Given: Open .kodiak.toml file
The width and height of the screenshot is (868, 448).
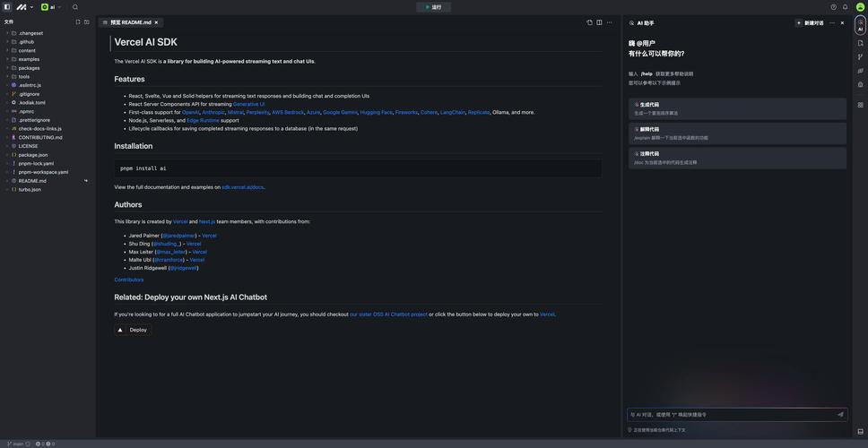Looking at the screenshot, I should pos(48,103).
